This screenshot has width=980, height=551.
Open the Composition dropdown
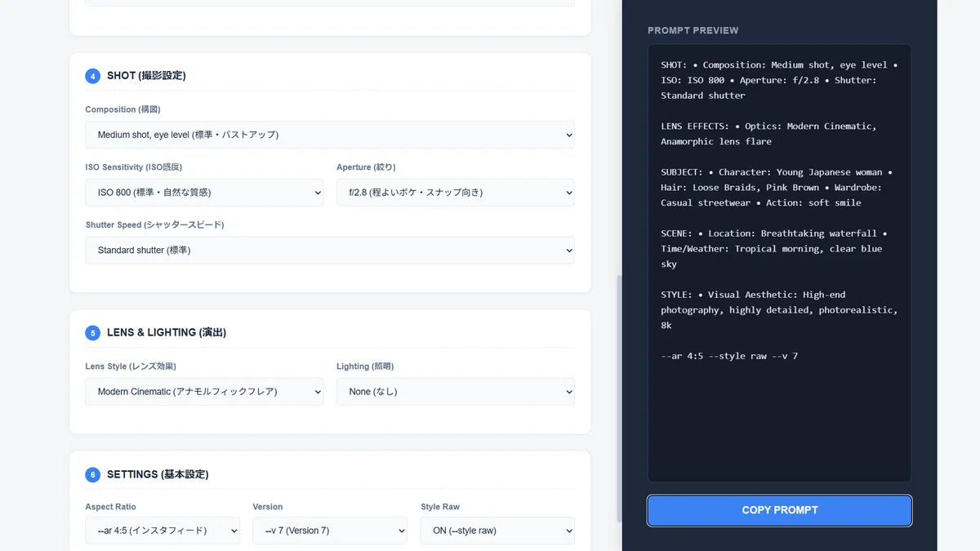[x=330, y=135]
